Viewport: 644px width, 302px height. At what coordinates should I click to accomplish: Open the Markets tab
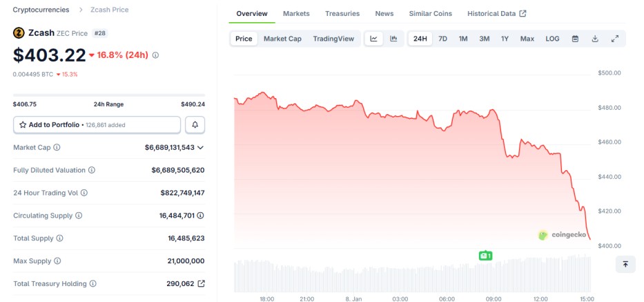point(296,14)
